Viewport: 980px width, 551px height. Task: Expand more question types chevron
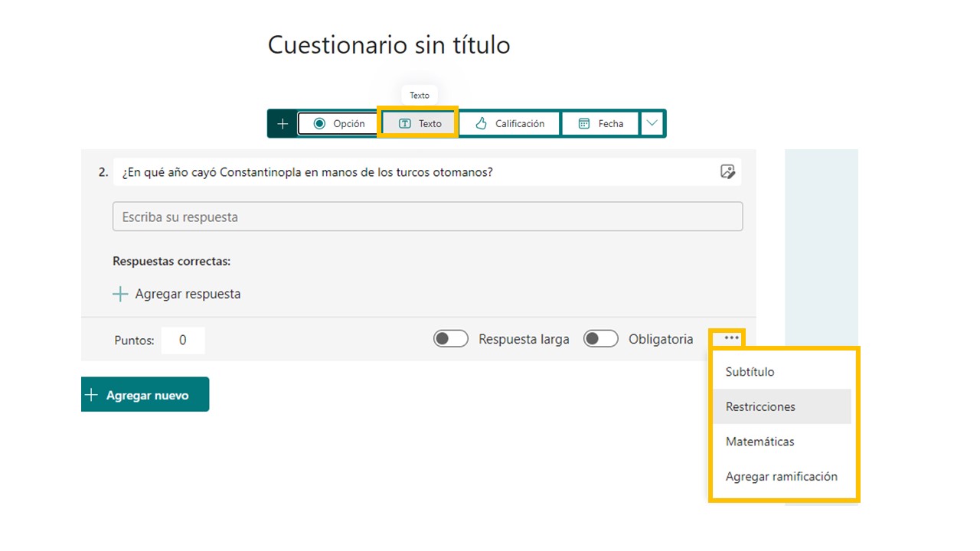click(x=652, y=123)
